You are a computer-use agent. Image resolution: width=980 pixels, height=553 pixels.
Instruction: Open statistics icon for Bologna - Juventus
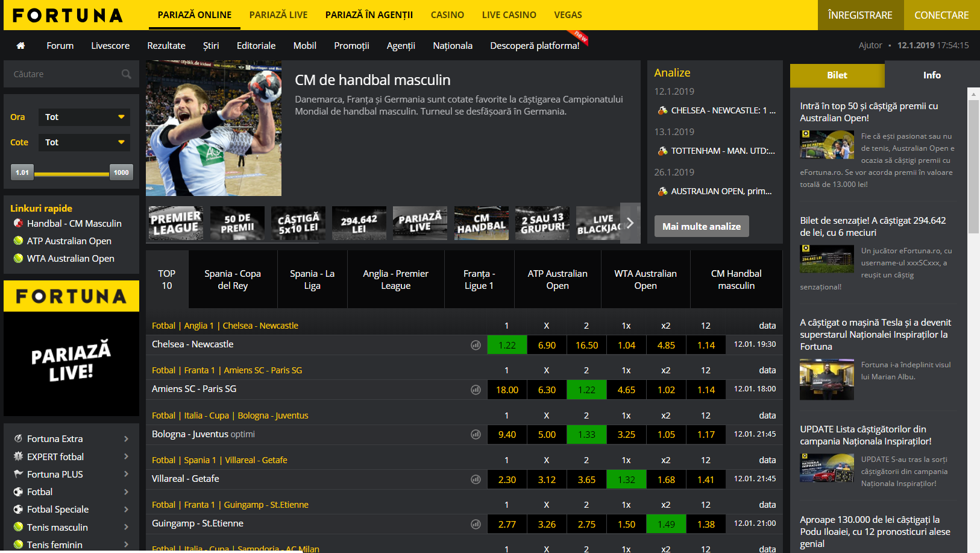[476, 434]
